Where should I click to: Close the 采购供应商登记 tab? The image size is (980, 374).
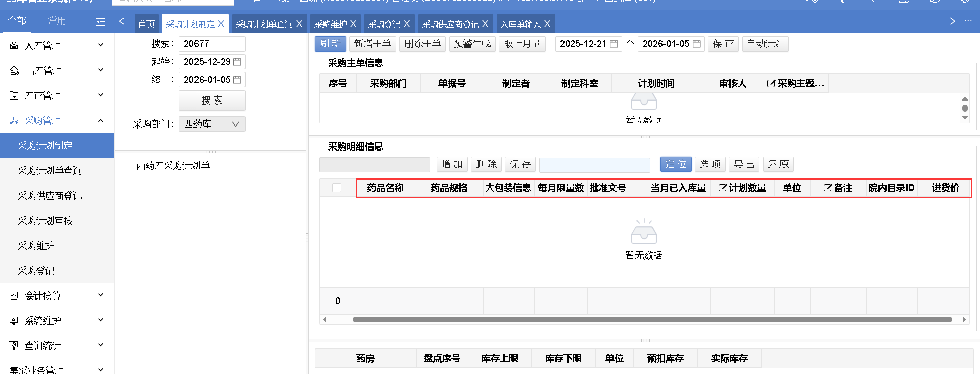(485, 23)
